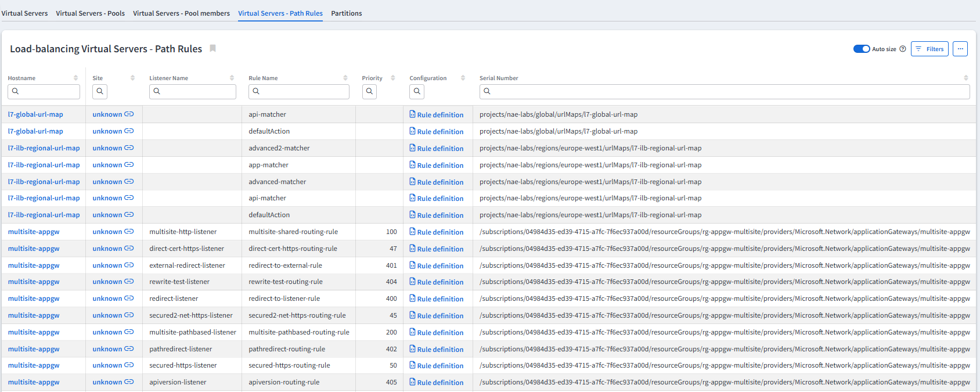
Task: Toggle the Auto size switch
Action: [861, 49]
